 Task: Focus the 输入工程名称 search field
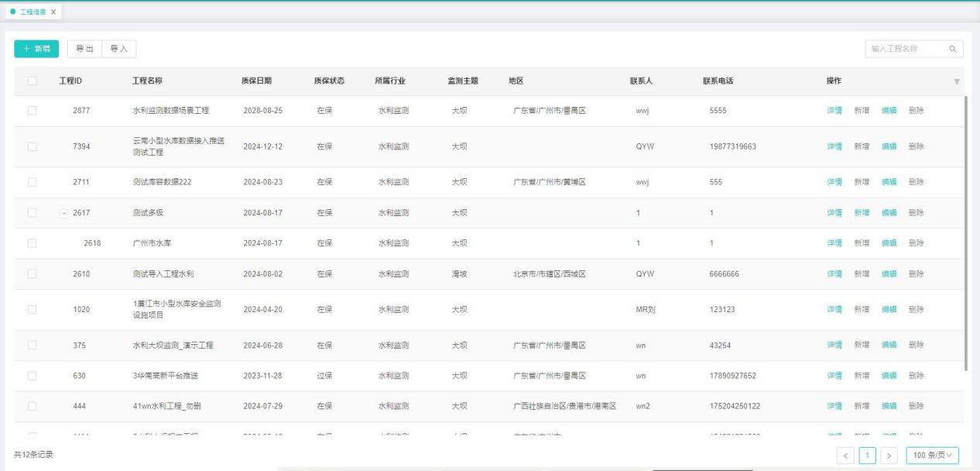pos(904,49)
